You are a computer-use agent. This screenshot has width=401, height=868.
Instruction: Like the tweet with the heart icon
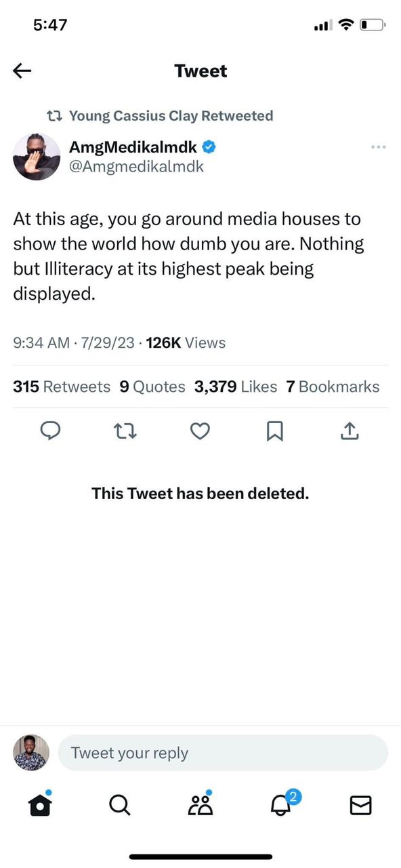coord(200,431)
